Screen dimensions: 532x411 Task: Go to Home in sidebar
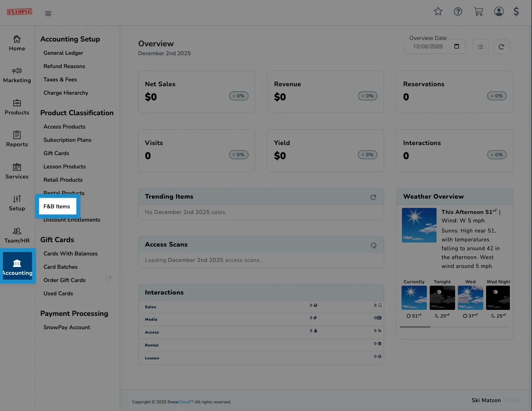pos(17,44)
